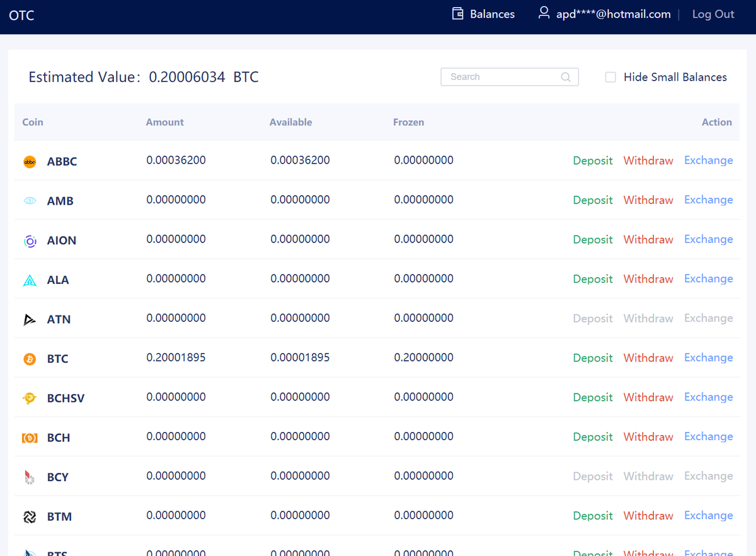Withdraw BTM coins
The image size is (756, 556).
click(648, 516)
